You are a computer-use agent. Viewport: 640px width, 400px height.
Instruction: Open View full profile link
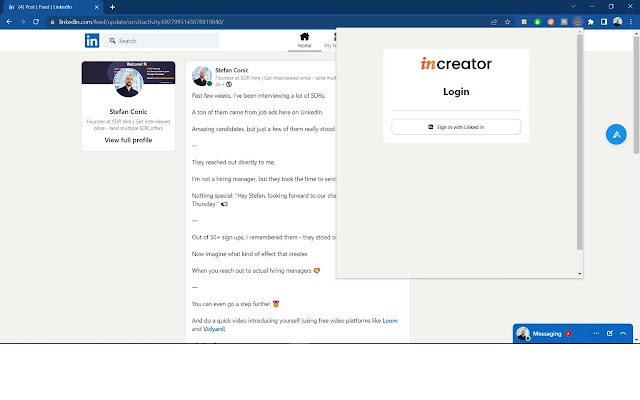pos(128,140)
